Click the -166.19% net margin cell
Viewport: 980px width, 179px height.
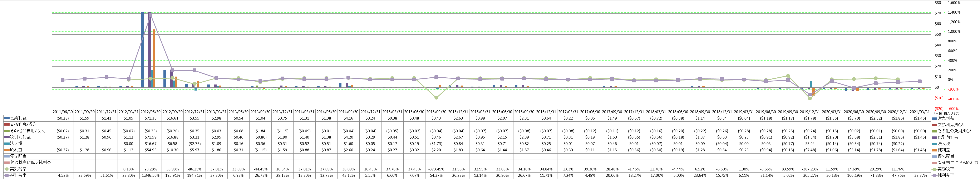(854, 176)
